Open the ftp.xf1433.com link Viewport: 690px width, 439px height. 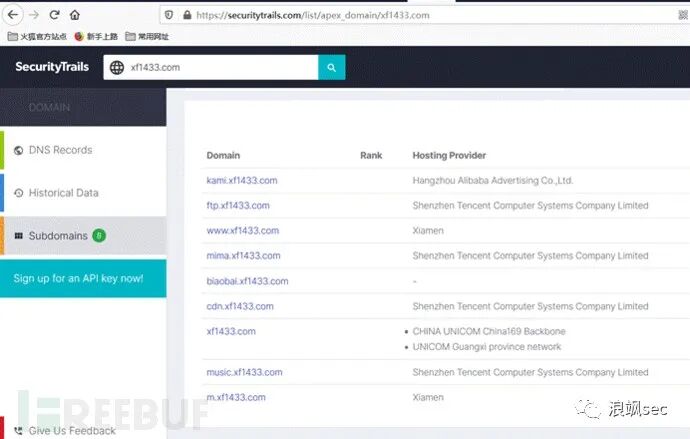pos(238,205)
